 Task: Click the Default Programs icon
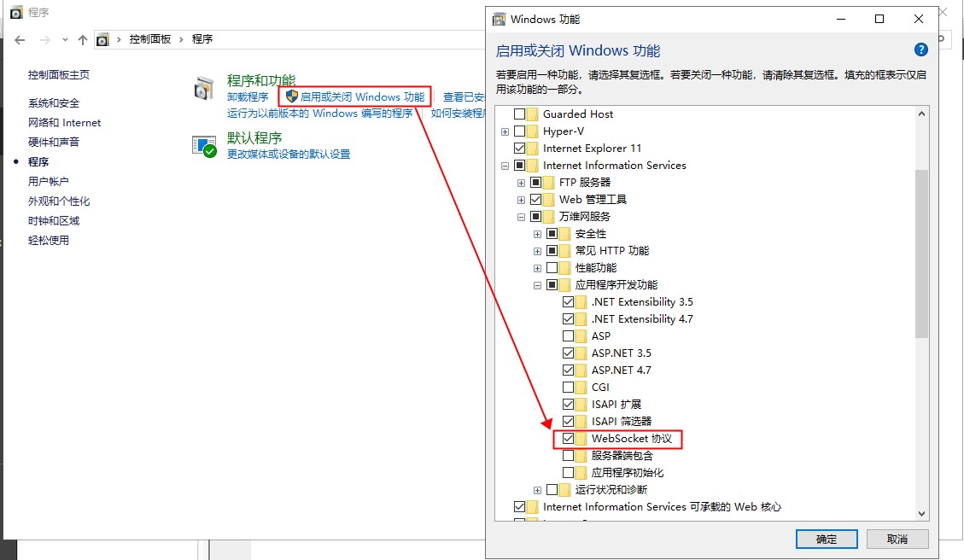point(204,146)
